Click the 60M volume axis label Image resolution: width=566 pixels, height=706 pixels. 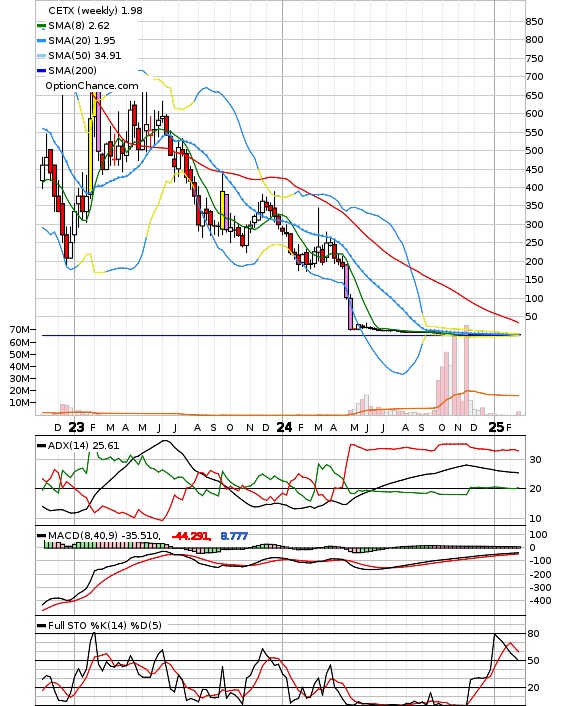pyautogui.click(x=20, y=343)
